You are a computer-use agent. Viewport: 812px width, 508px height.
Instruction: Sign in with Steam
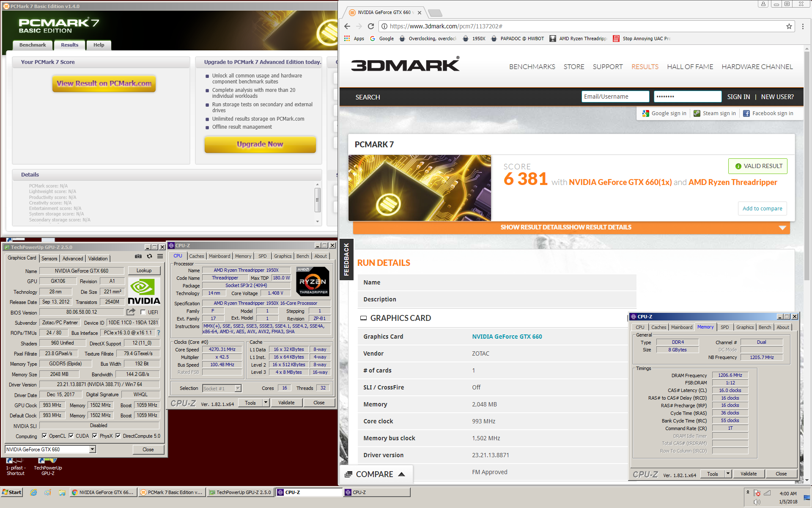[714, 113]
